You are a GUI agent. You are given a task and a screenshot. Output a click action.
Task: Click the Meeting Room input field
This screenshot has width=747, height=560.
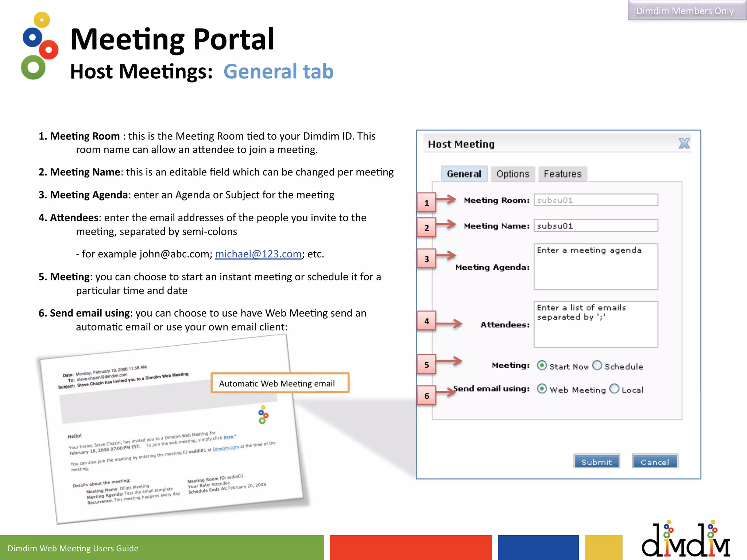point(596,200)
